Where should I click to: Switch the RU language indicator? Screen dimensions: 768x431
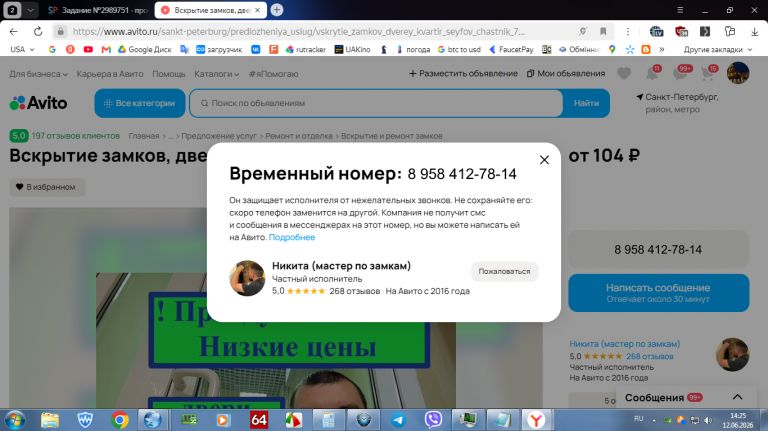pyautogui.click(x=638, y=419)
